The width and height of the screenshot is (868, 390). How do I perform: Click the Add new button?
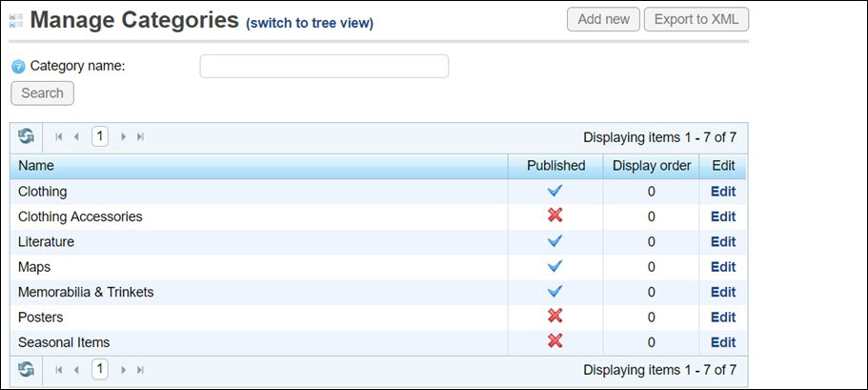click(603, 20)
